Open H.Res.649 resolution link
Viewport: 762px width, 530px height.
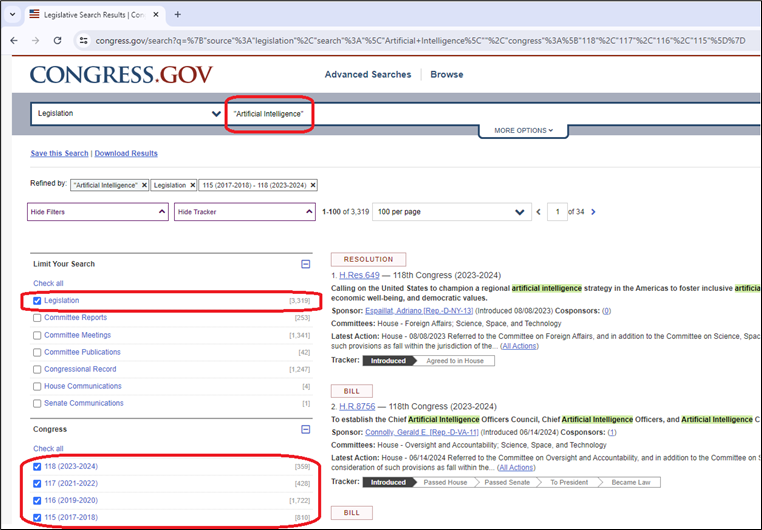[x=359, y=275]
